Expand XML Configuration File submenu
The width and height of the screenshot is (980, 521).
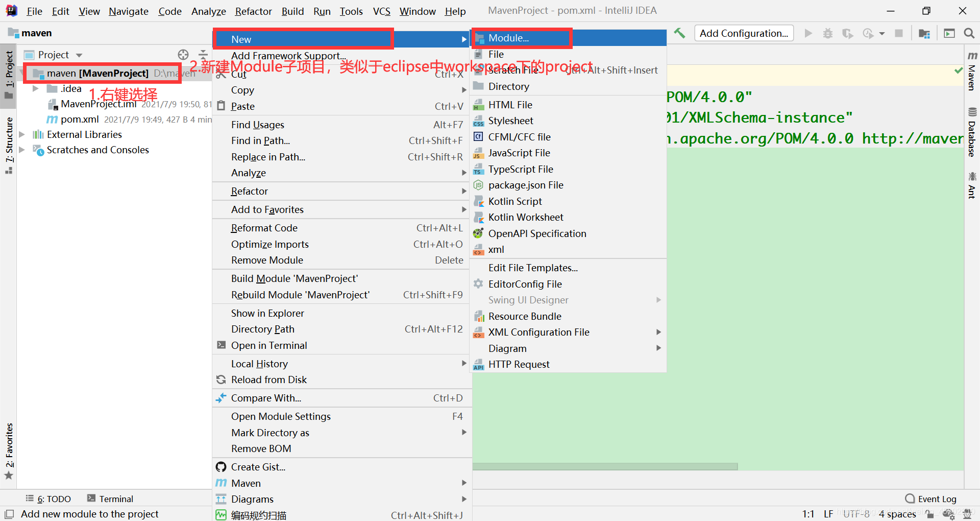[569, 332]
